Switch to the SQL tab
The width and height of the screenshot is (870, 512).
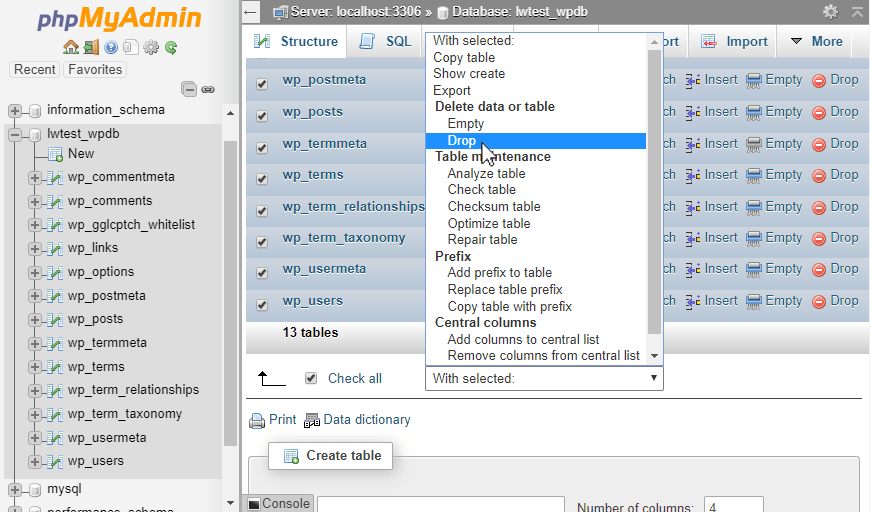tap(386, 41)
